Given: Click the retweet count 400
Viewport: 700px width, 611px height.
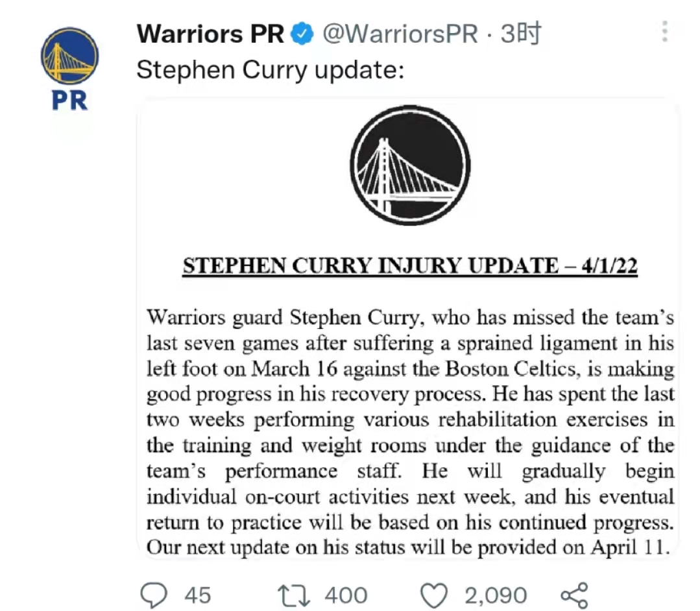Looking at the screenshot, I should coord(346,595).
